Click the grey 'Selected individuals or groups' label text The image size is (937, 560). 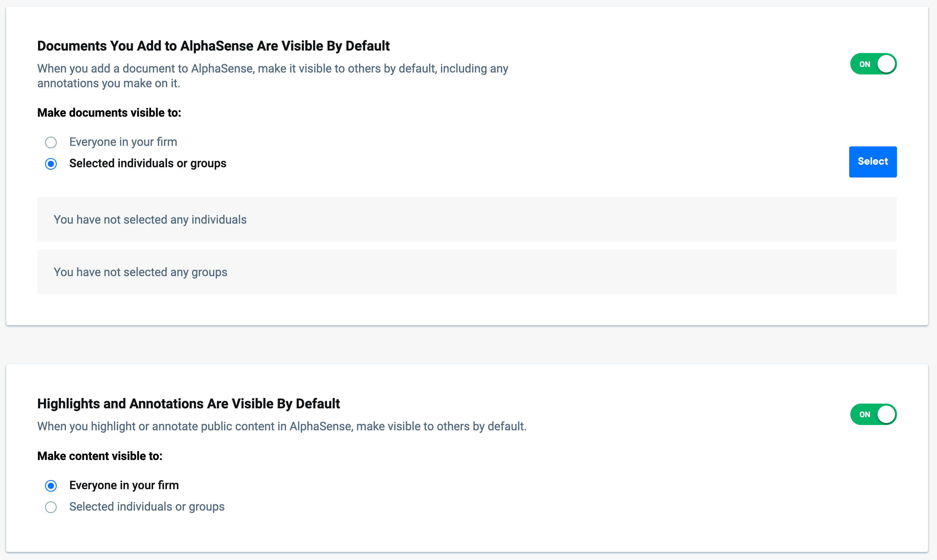147,507
